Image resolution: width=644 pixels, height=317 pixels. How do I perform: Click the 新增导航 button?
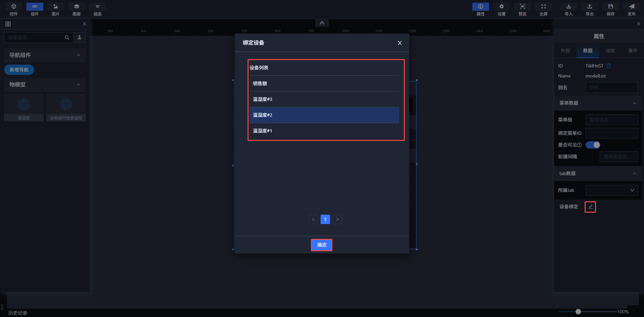coord(19,70)
